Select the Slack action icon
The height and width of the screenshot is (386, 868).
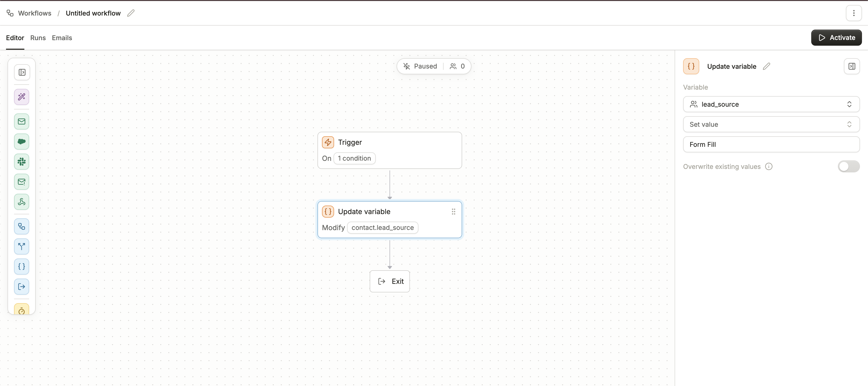click(x=22, y=162)
